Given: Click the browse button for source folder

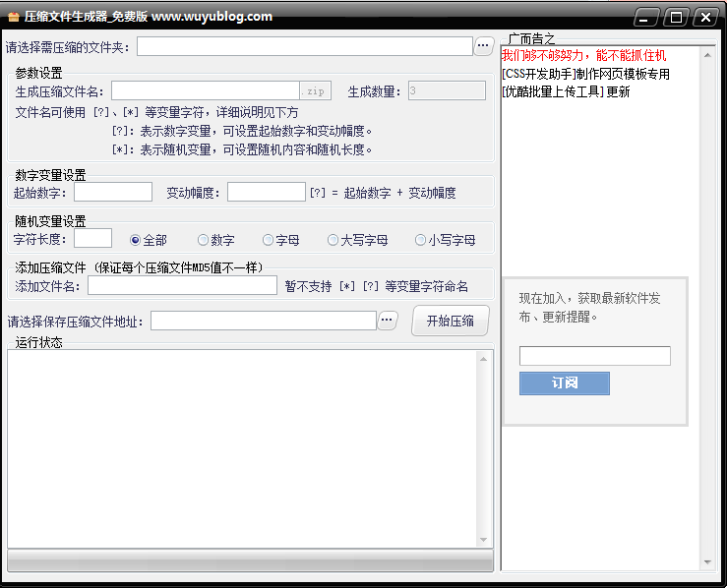Looking at the screenshot, I should 483,46.
